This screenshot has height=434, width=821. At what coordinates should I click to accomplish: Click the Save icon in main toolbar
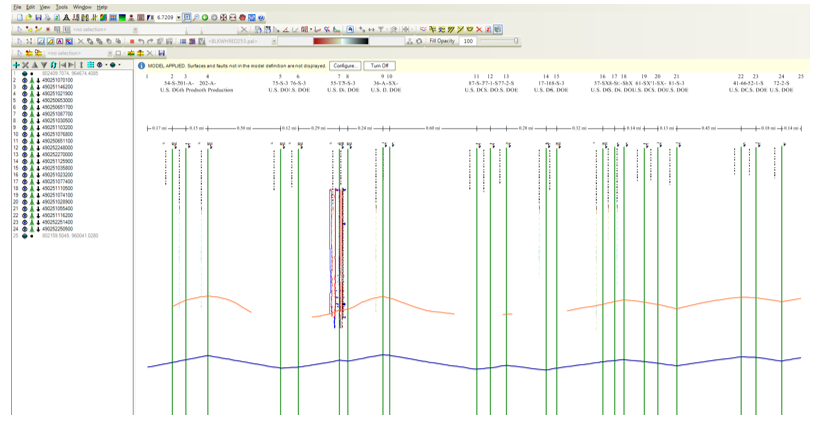39,17
